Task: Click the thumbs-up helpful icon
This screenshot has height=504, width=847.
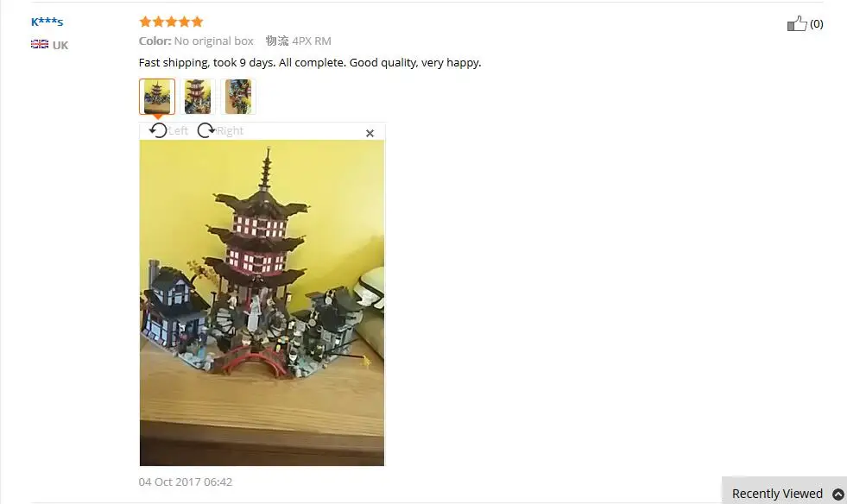Action: point(797,24)
